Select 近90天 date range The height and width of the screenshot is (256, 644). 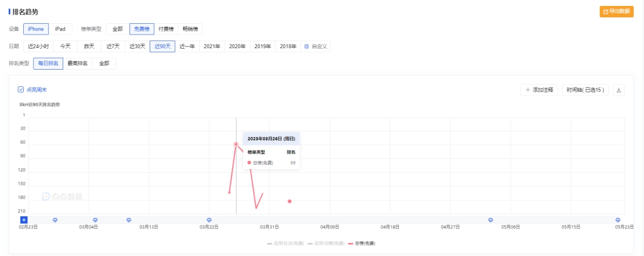pos(162,46)
